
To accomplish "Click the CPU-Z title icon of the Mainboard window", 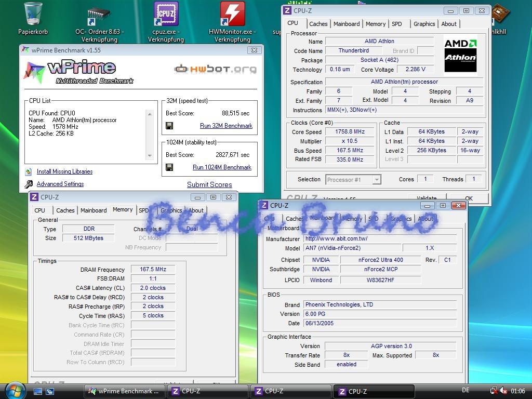I will pyautogui.click(x=263, y=206).
